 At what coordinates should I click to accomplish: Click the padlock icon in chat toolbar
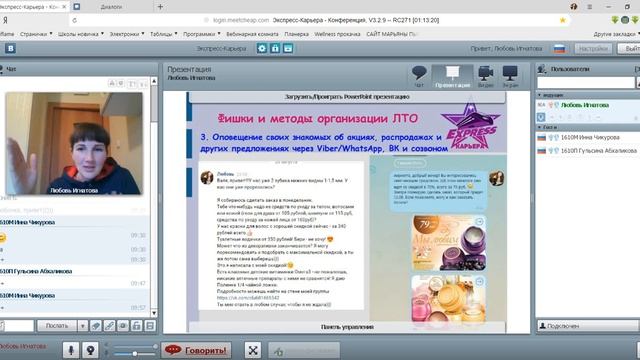[137, 326]
